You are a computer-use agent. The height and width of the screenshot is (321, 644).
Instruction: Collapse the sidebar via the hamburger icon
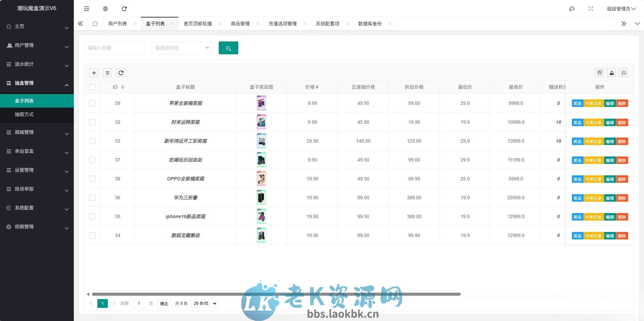tap(87, 8)
